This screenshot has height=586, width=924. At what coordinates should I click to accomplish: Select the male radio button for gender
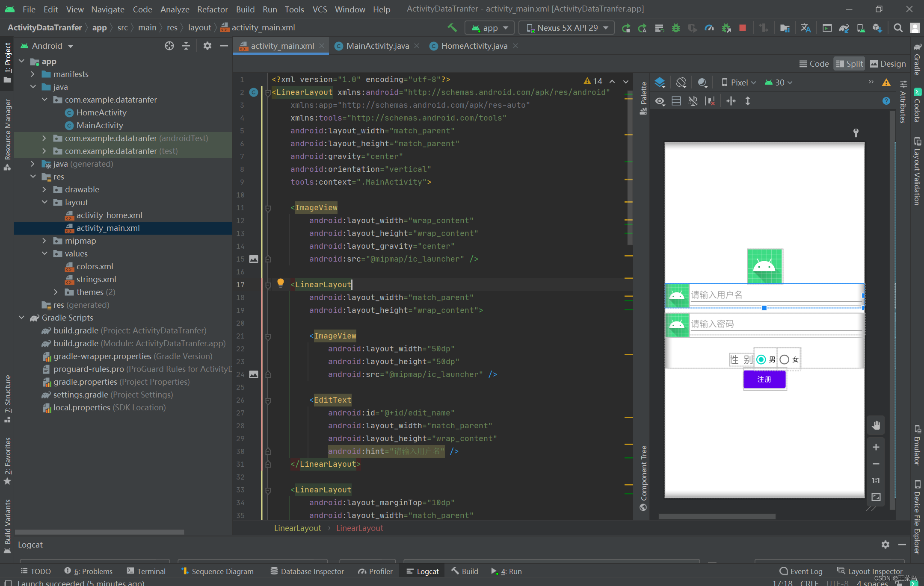coord(760,359)
